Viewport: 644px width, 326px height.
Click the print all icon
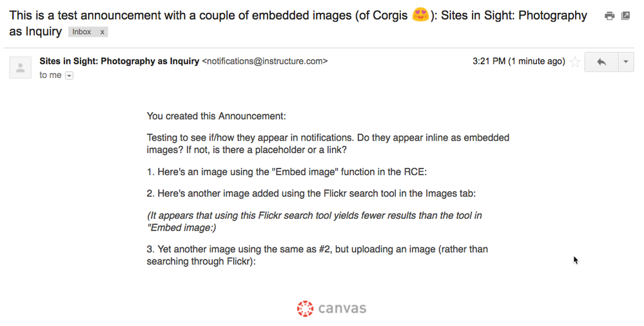click(x=609, y=16)
